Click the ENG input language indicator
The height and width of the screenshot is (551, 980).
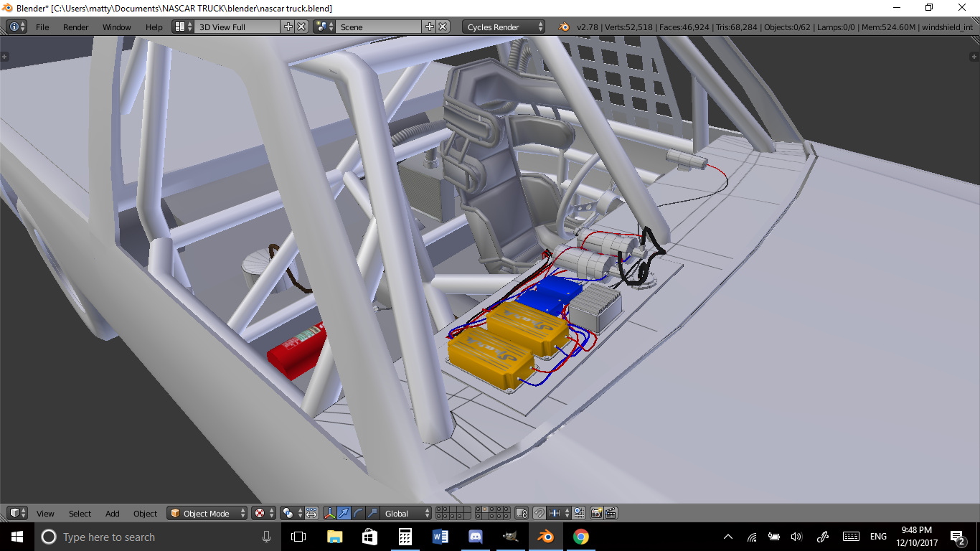pyautogui.click(x=878, y=537)
